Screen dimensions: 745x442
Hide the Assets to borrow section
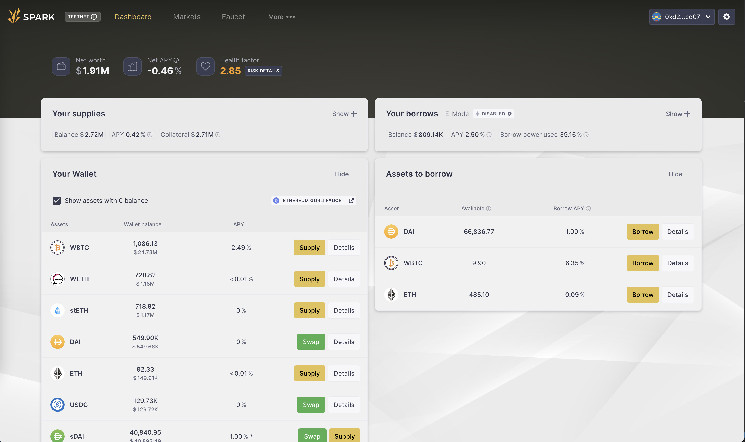[675, 174]
